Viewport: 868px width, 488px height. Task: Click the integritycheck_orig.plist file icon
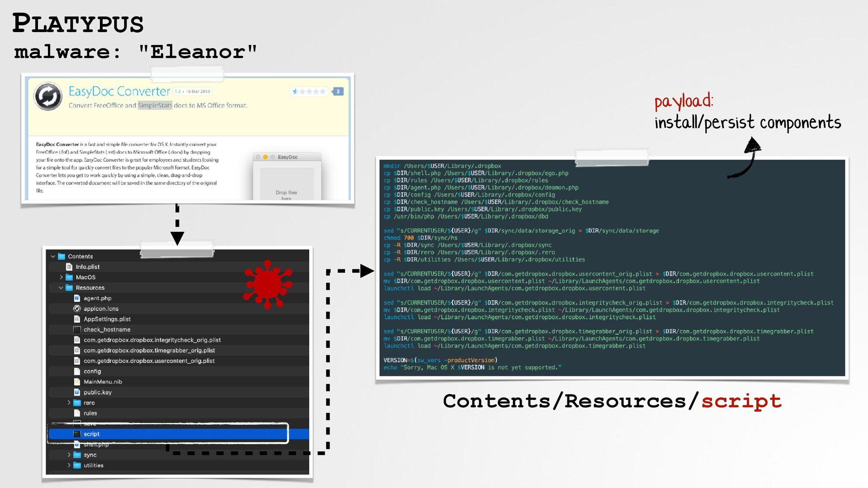click(77, 340)
